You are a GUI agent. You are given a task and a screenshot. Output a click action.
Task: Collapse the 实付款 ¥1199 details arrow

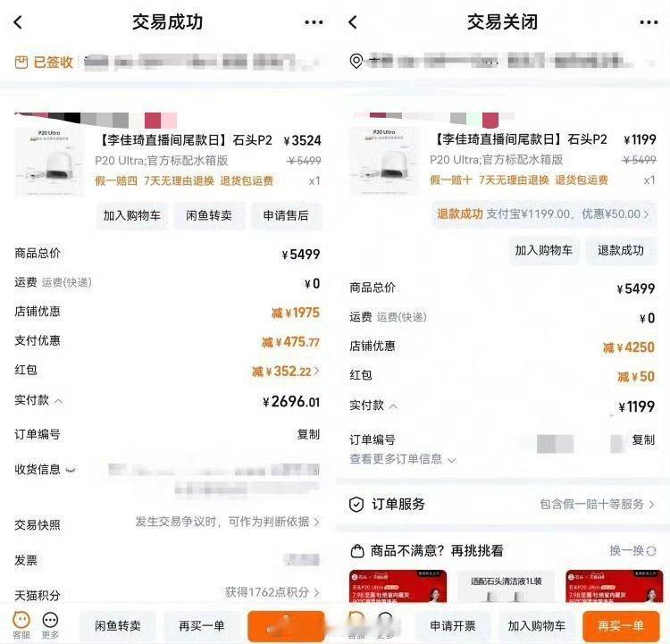[x=394, y=406]
